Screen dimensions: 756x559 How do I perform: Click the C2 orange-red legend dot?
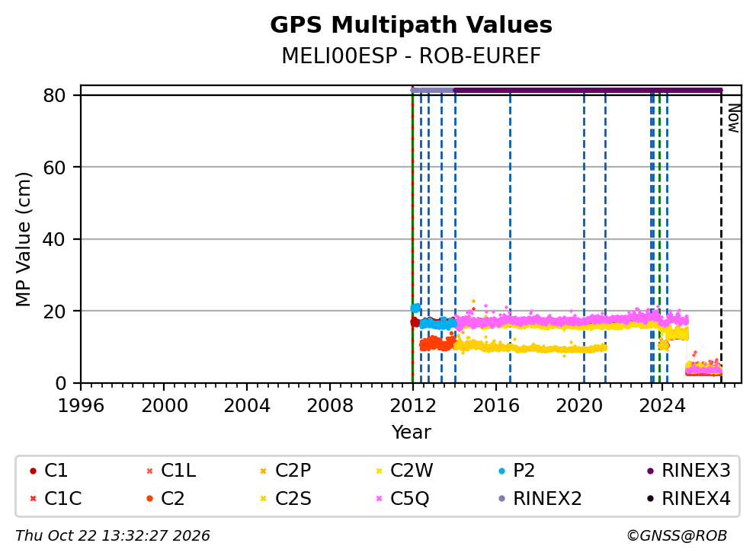[x=149, y=498]
